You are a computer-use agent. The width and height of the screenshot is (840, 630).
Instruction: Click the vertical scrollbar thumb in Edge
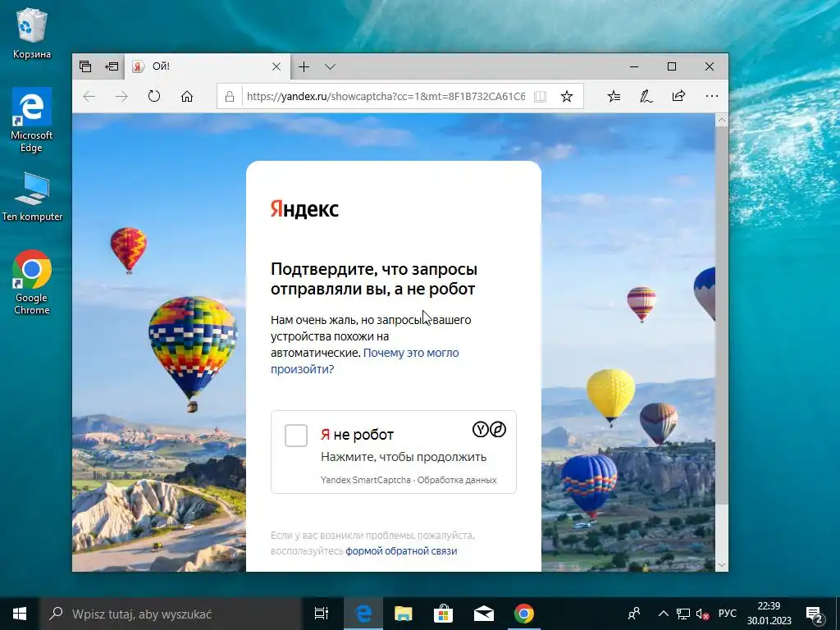click(x=722, y=315)
